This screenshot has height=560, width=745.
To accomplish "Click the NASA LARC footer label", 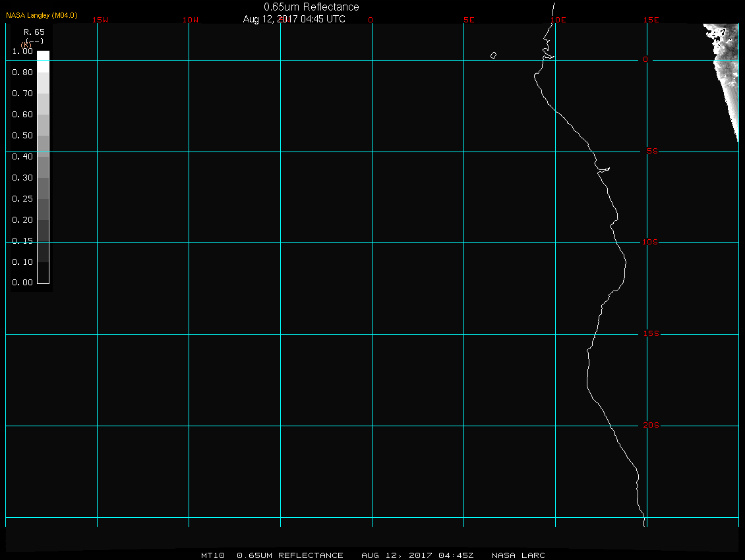I will [518, 555].
